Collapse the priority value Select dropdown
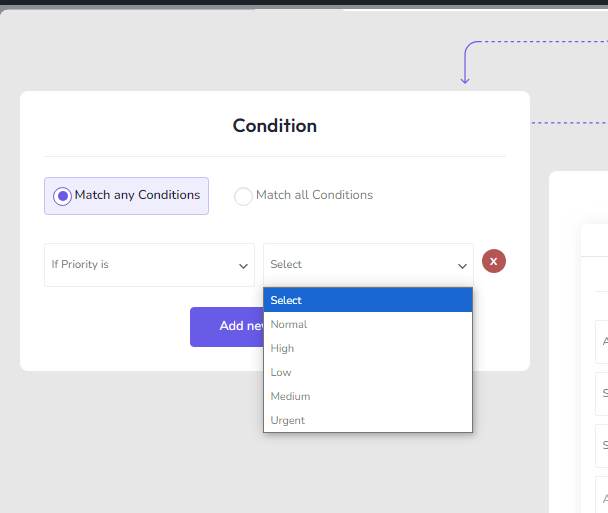The image size is (608, 513). pyautogui.click(x=368, y=265)
